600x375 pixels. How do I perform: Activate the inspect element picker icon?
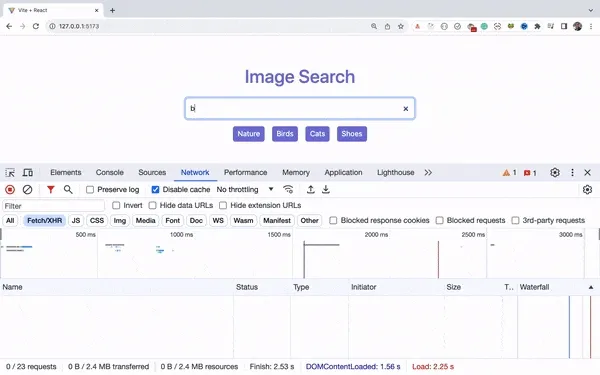pyautogui.click(x=10, y=173)
